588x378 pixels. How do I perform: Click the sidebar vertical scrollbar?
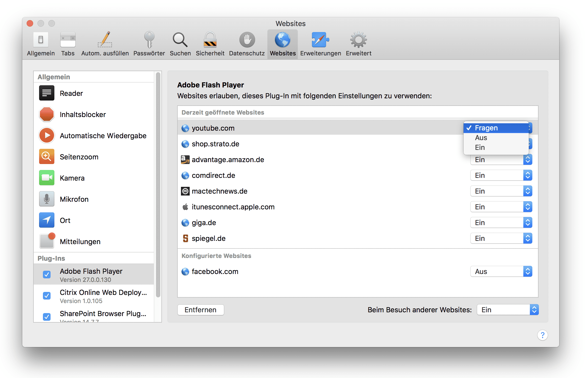[158, 185]
